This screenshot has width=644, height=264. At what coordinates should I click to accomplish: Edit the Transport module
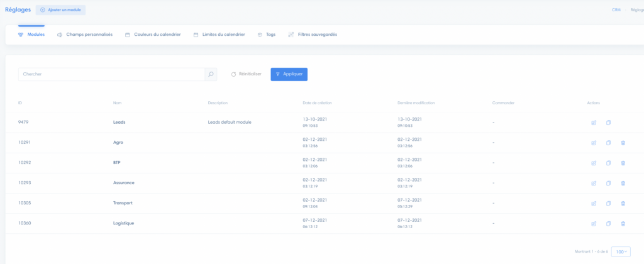[x=594, y=203]
